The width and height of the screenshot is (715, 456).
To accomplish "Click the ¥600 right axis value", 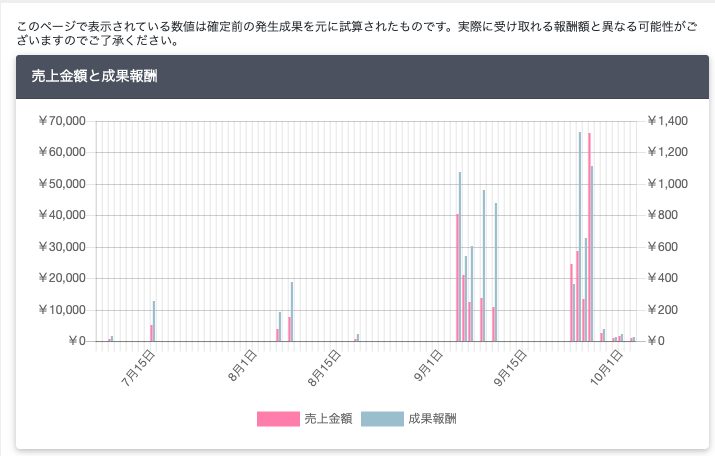I will pos(663,247).
